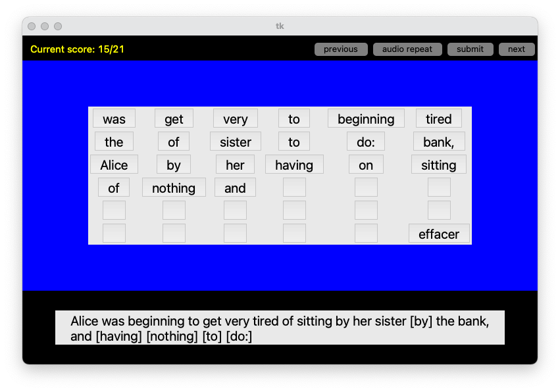Click the "bank," word tile
The width and height of the screenshot is (560, 392).
438,141
